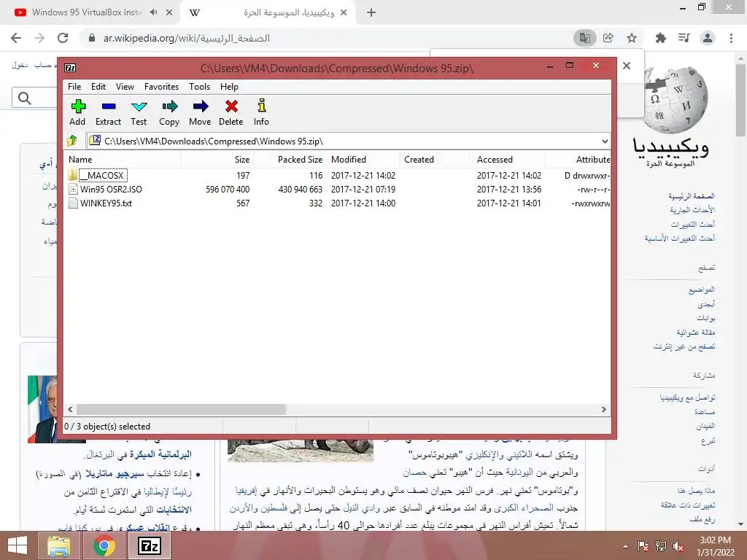
Task: Click the __MACOSX folder icon
Action: 72,175
